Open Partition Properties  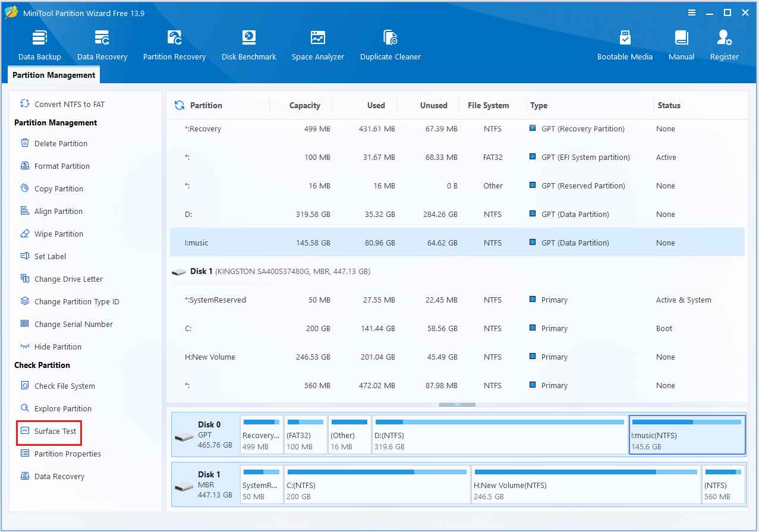click(61, 454)
